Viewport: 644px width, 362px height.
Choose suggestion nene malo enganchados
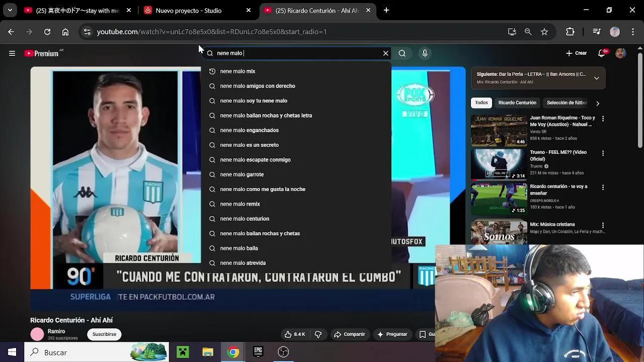296,130
